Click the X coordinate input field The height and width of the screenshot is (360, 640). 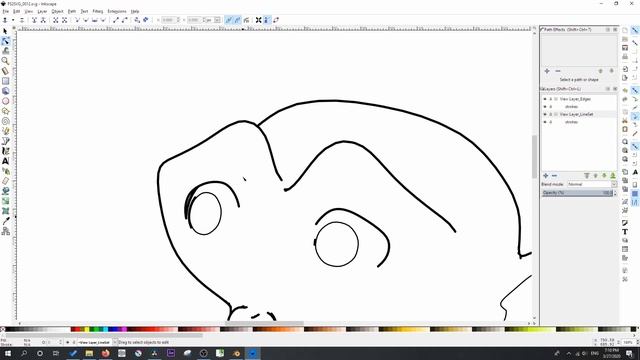pos(169,20)
